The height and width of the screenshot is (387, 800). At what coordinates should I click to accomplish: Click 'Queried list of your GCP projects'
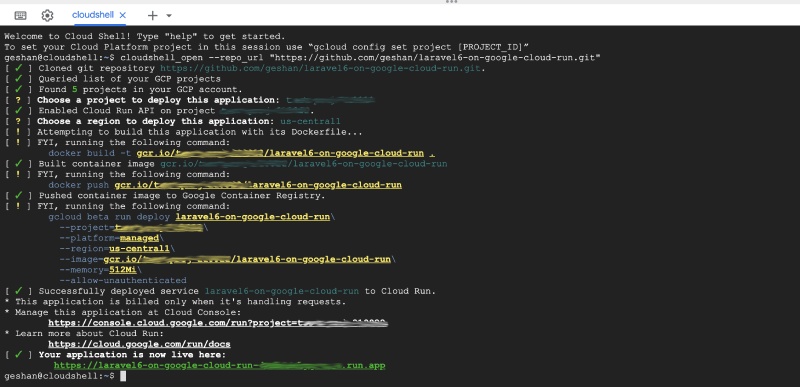(x=130, y=79)
